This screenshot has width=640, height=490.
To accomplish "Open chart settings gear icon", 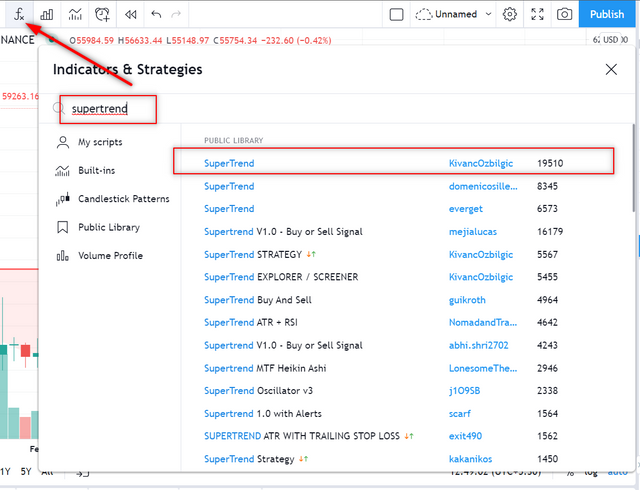I will click(509, 15).
